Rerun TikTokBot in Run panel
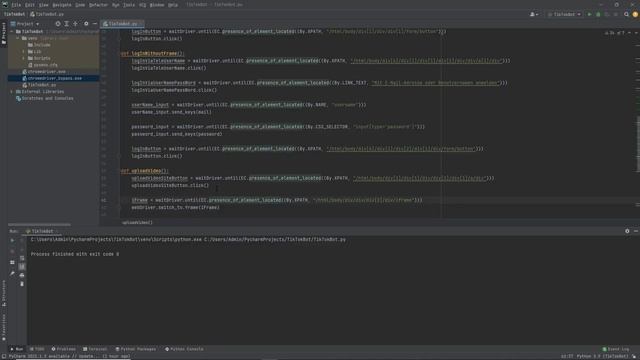Viewport: 640px width, 360px height. pyautogui.click(x=12, y=240)
